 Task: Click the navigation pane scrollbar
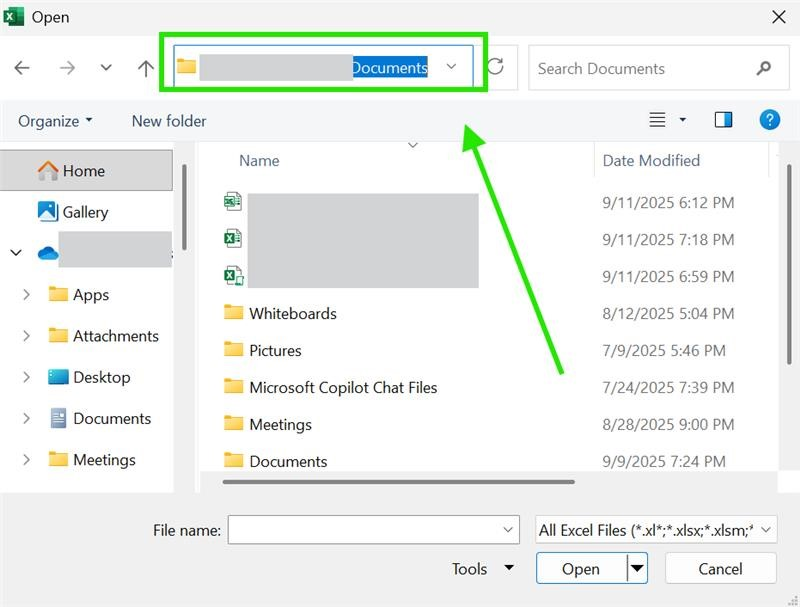click(x=184, y=207)
